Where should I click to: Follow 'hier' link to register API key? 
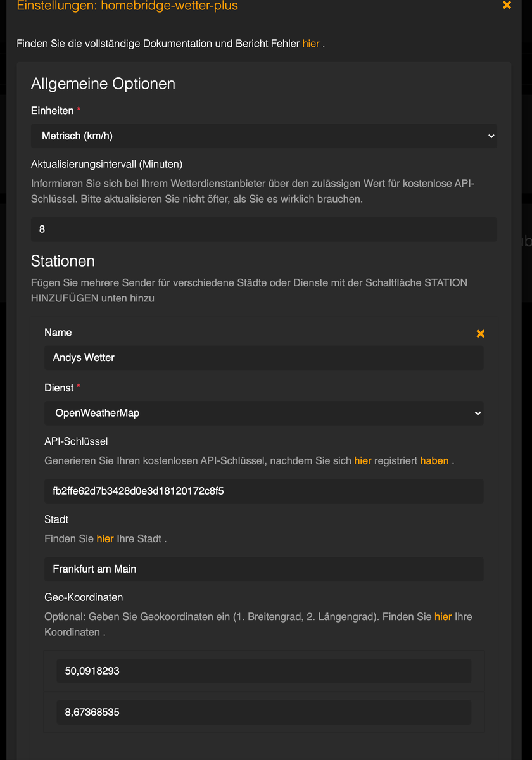[362, 460]
